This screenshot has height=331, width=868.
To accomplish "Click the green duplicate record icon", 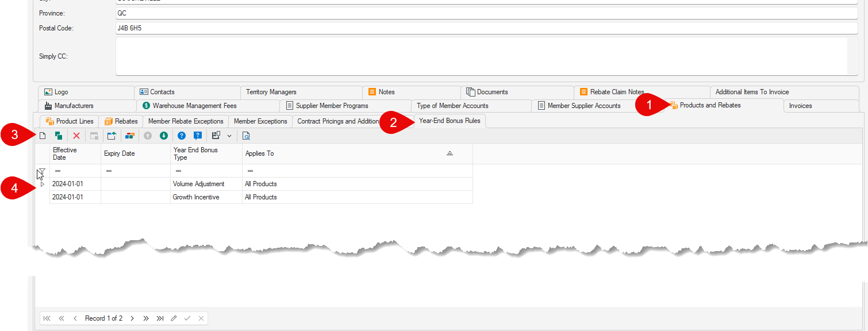I will click(59, 136).
